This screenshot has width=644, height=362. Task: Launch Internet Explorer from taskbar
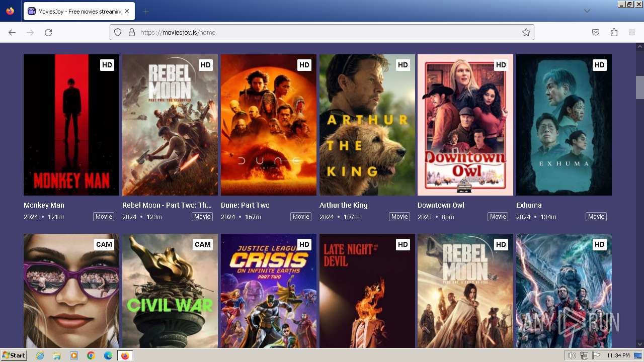pos(40,355)
